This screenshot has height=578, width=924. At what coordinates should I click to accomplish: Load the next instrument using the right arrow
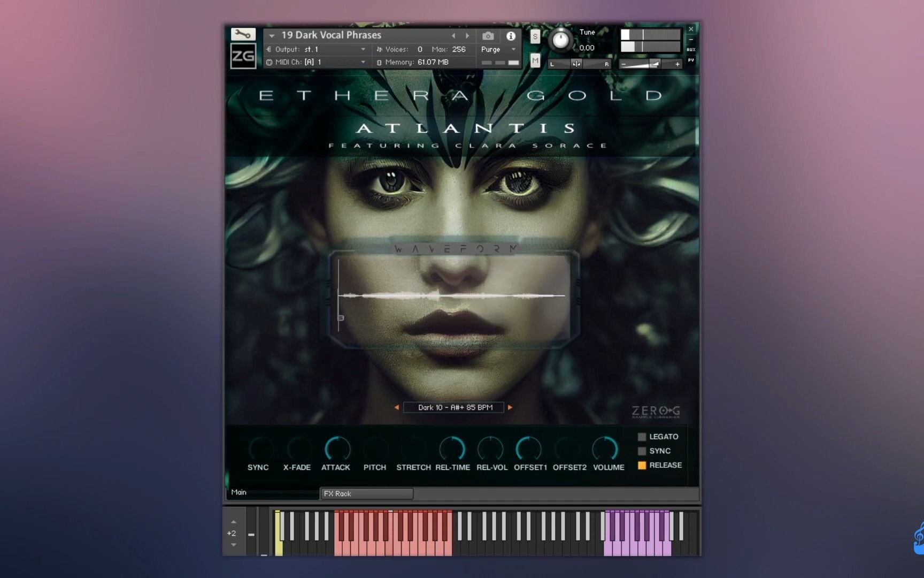click(467, 36)
